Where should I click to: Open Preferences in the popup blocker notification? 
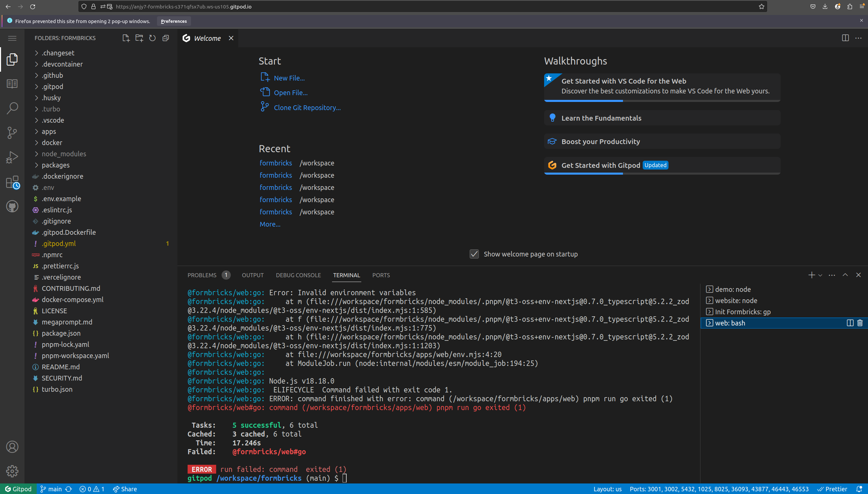(x=174, y=21)
